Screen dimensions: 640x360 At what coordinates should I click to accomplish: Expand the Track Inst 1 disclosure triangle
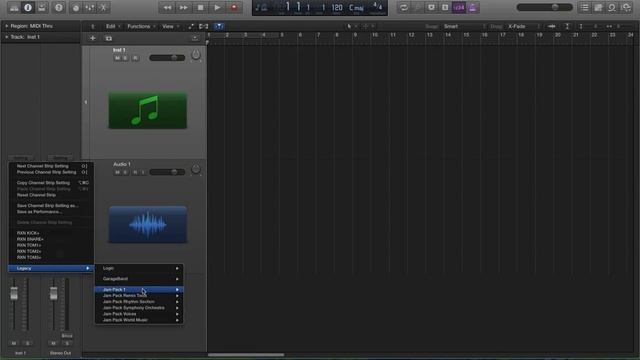[x=7, y=37]
